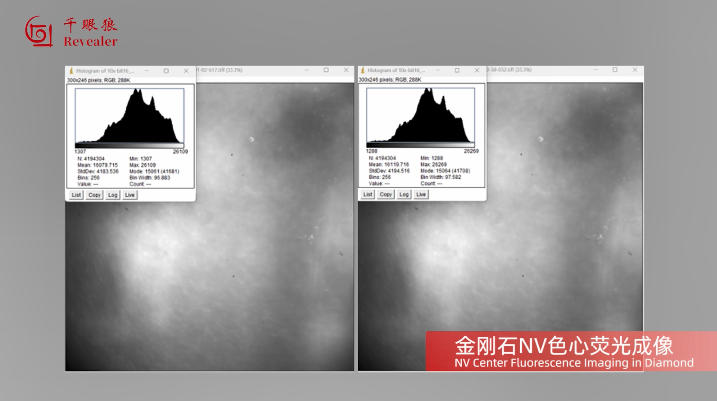The height and width of the screenshot is (401, 717).
Task: Click the 'Max: 26109' value
Action: click(143, 165)
